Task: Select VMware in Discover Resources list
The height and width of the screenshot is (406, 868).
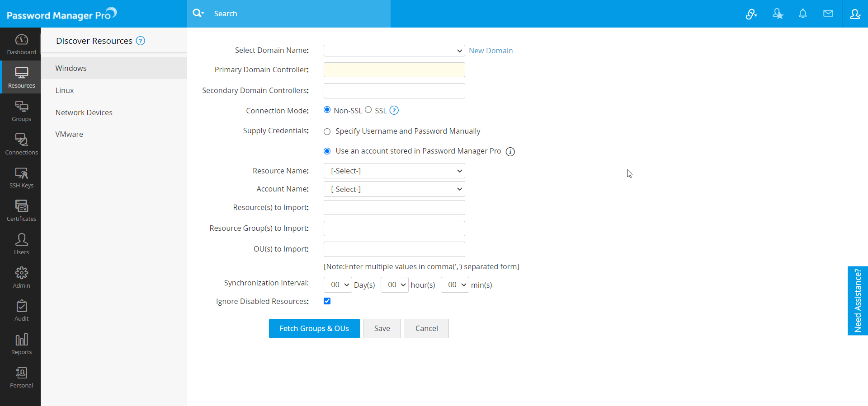Action: point(113,134)
